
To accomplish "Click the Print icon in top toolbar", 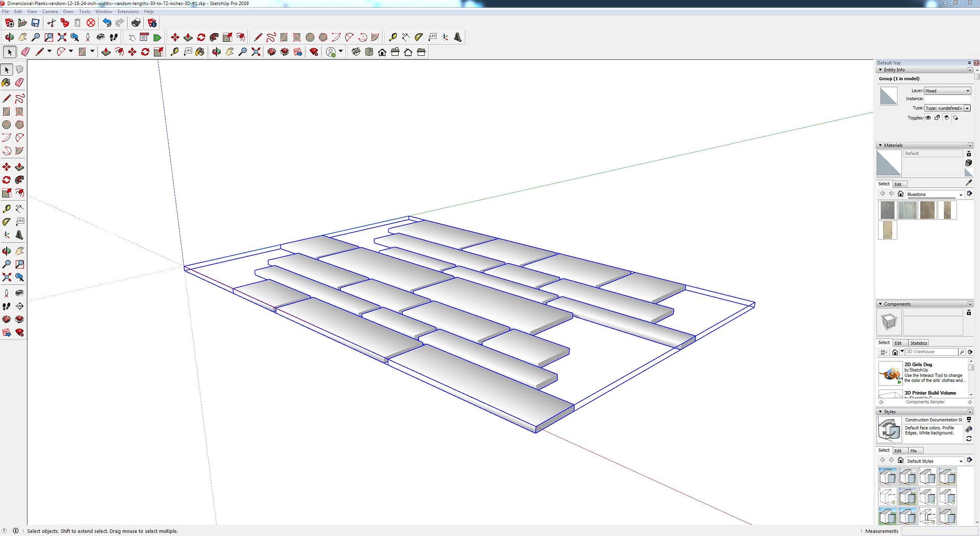I will tap(136, 23).
